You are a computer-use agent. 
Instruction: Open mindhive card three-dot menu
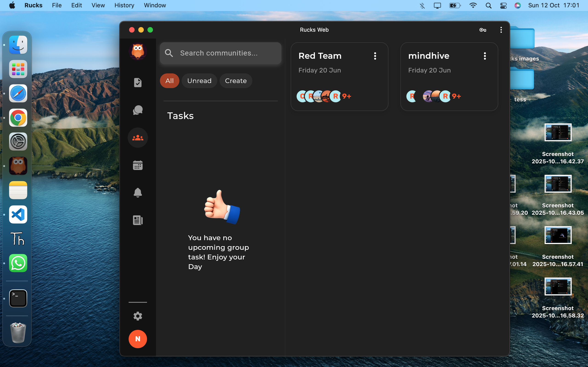pos(485,56)
